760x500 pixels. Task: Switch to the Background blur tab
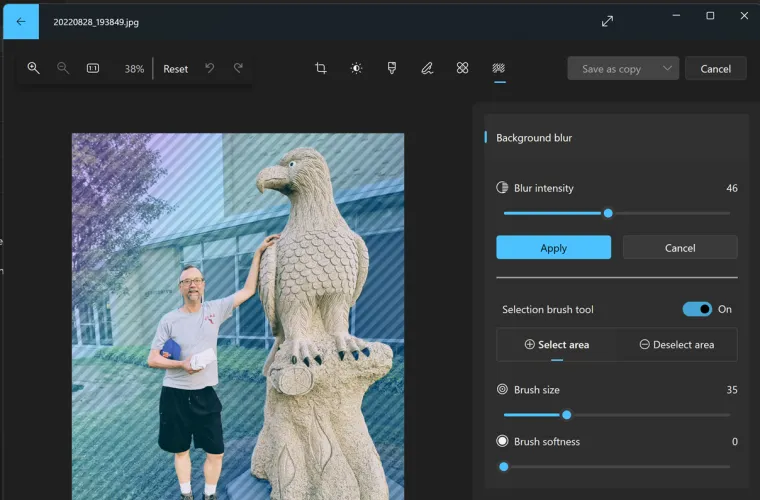point(498,68)
